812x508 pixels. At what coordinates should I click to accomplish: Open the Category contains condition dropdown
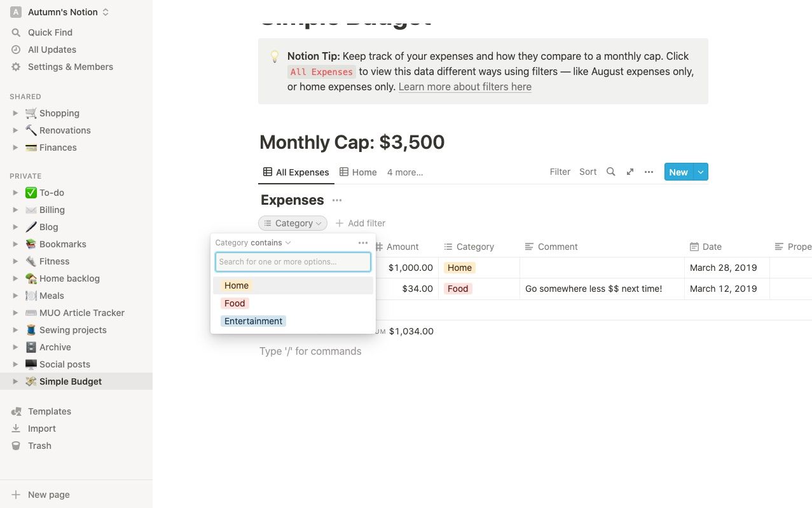(270, 243)
